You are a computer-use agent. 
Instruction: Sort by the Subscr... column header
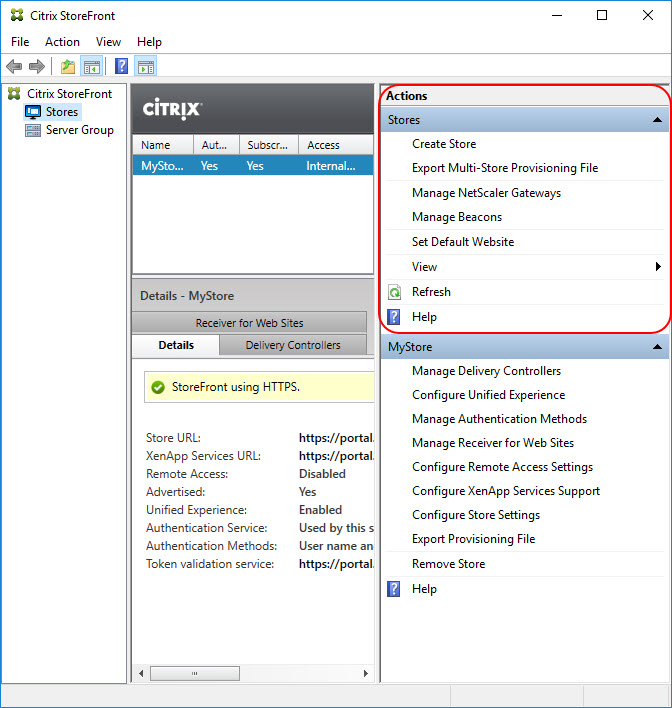[x=269, y=145]
